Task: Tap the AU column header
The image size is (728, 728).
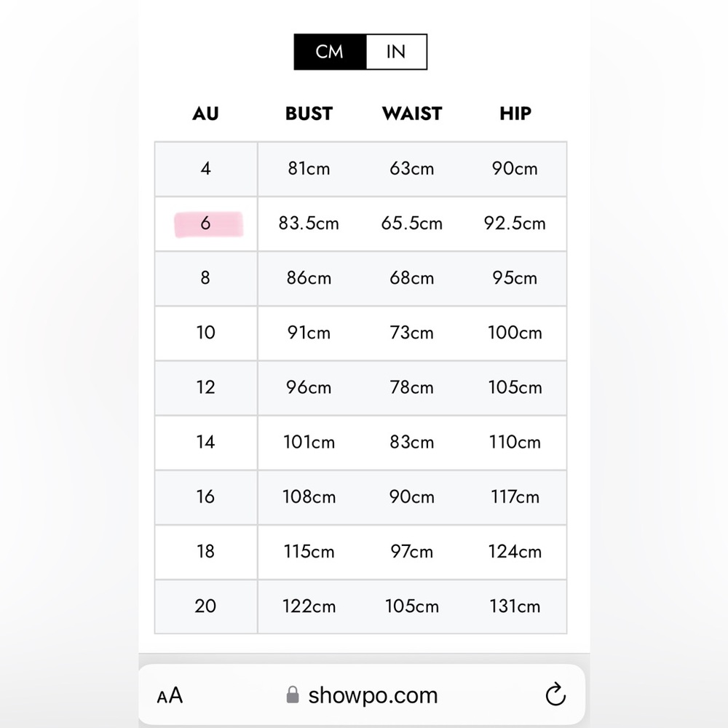Action: coord(206,114)
